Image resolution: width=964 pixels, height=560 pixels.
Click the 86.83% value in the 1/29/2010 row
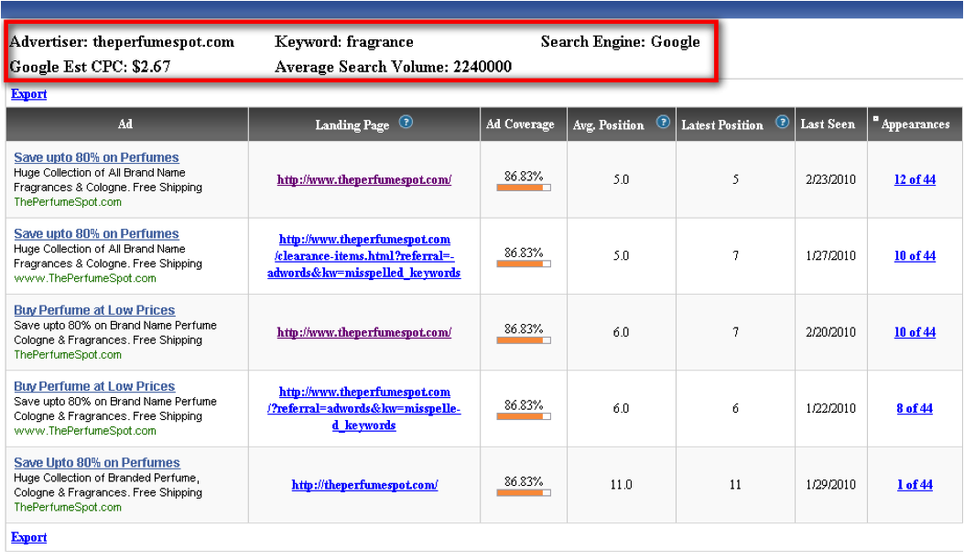pos(524,480)
